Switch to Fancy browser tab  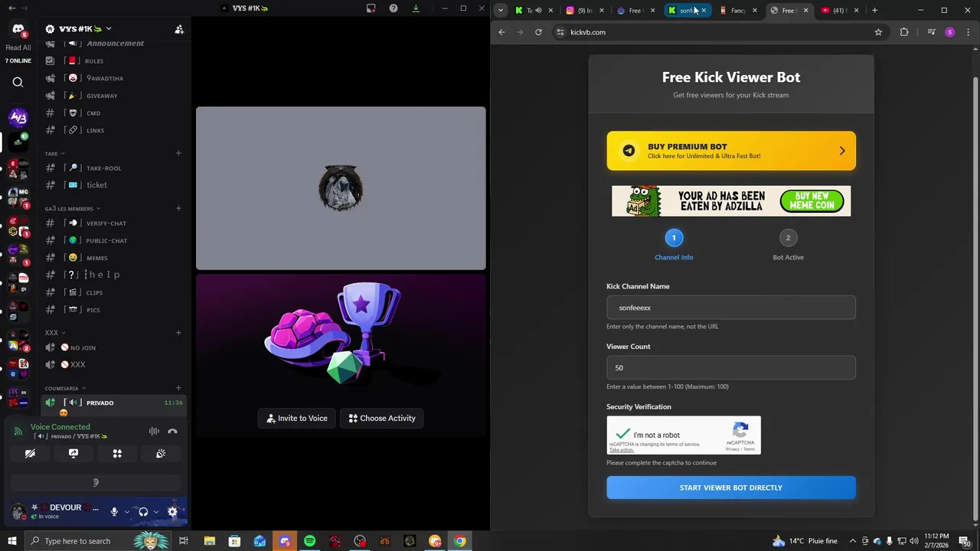[x=738, y=10]
